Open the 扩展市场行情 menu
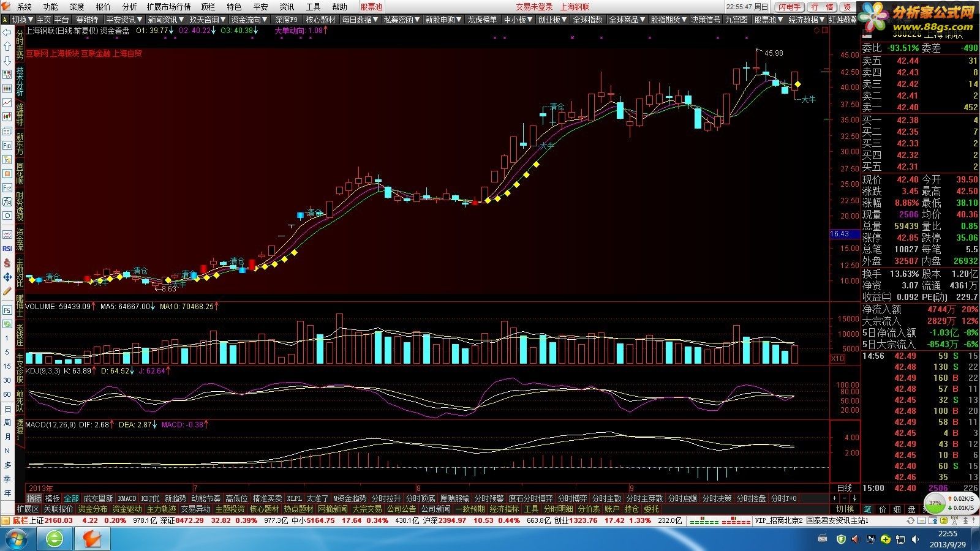The height and width of the screenshot is (551, 980). tap(168, 7)
